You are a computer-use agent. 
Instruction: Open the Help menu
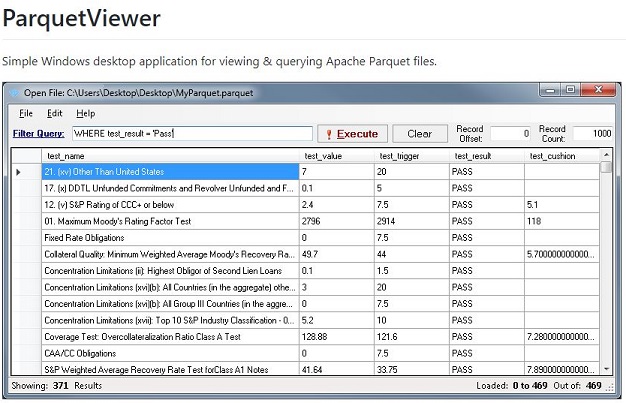[85, 113]
